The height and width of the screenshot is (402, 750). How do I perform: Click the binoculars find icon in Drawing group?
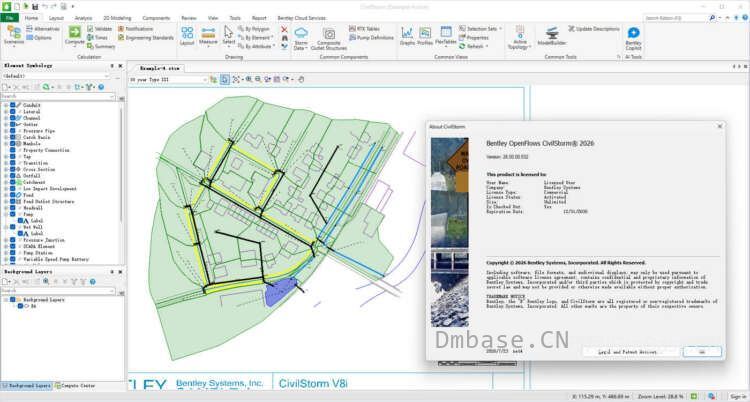[x=285, y=38]
